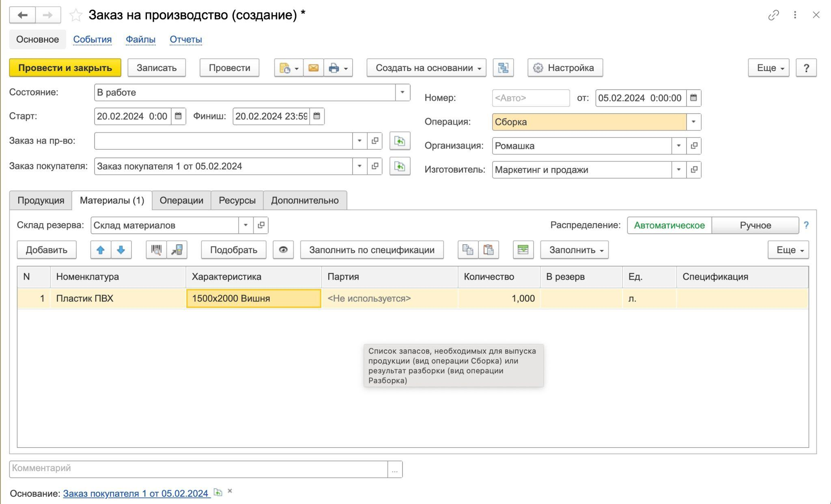Expand the Состояние dropdown
Viewport: 831px width, 504px height.
403,93
